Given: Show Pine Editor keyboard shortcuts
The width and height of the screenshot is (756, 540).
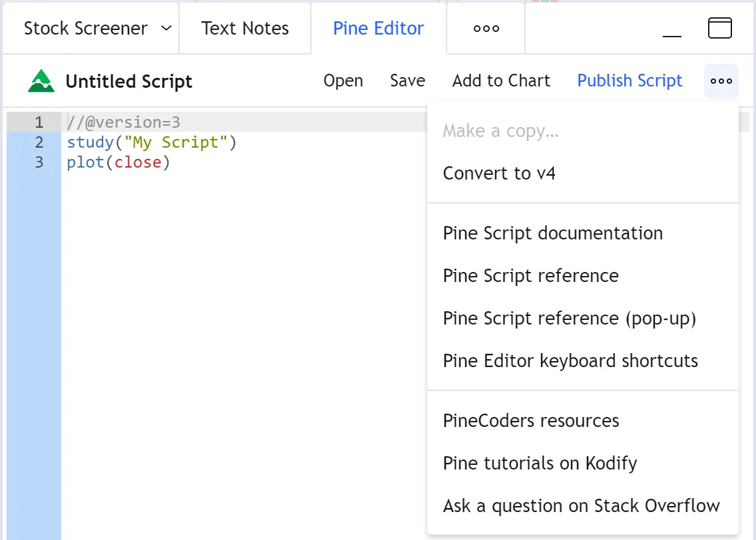Looking at the screenshot, I should click(570, 361).
